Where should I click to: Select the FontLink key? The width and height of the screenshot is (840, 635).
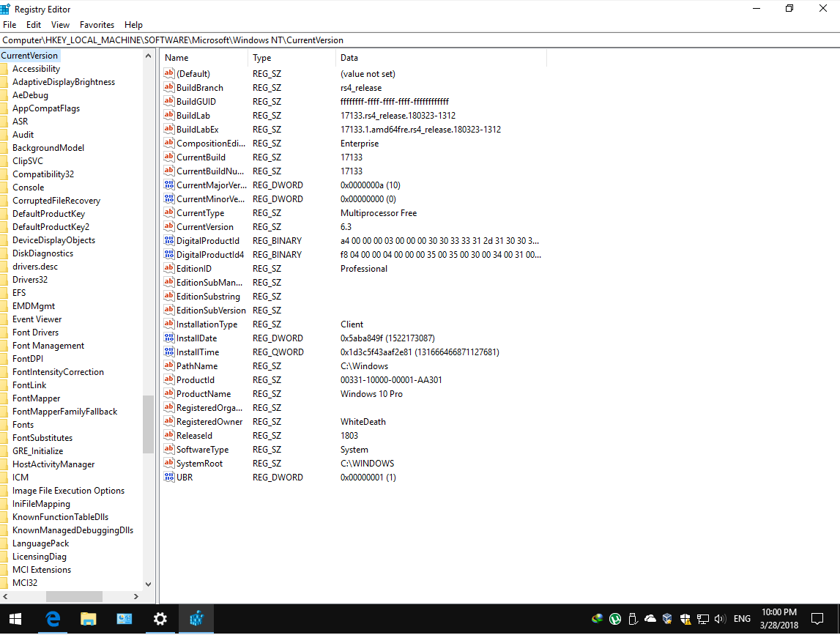(29, 385)
